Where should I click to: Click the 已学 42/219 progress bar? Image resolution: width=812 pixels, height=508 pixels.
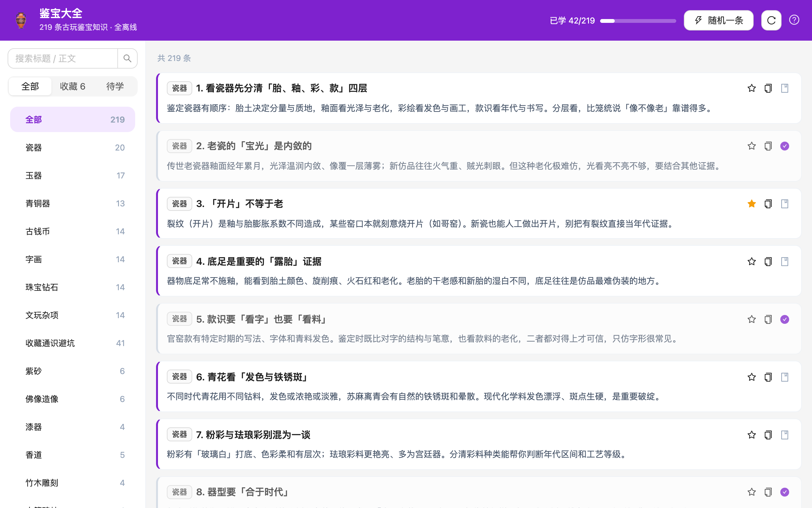pos(638,21)
